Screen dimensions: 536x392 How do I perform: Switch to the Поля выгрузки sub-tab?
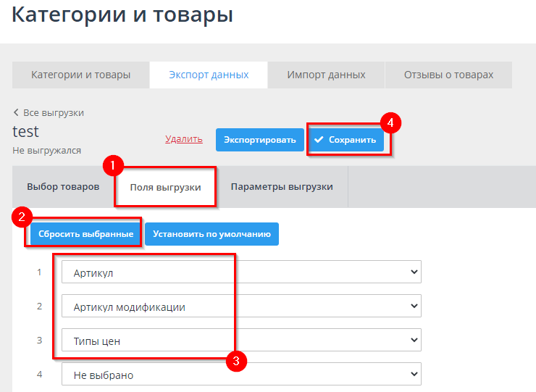tap(165, 187)
